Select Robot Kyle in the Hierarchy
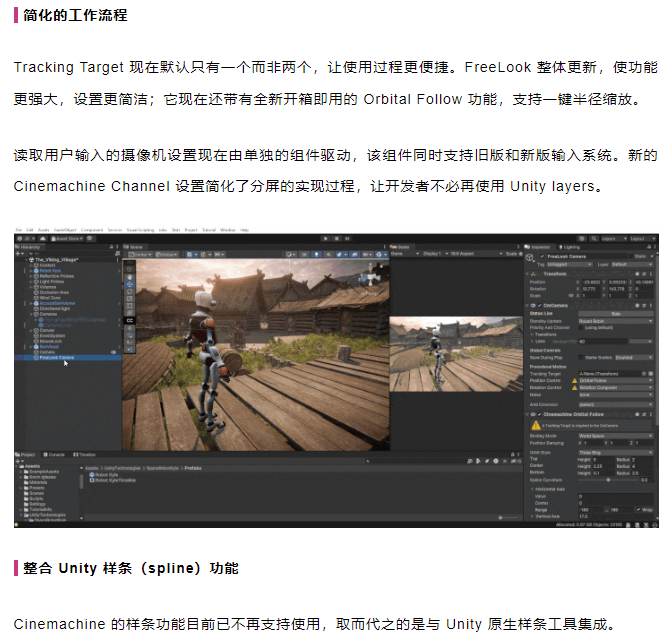670x641 pixels. click(x=50, y=271)
